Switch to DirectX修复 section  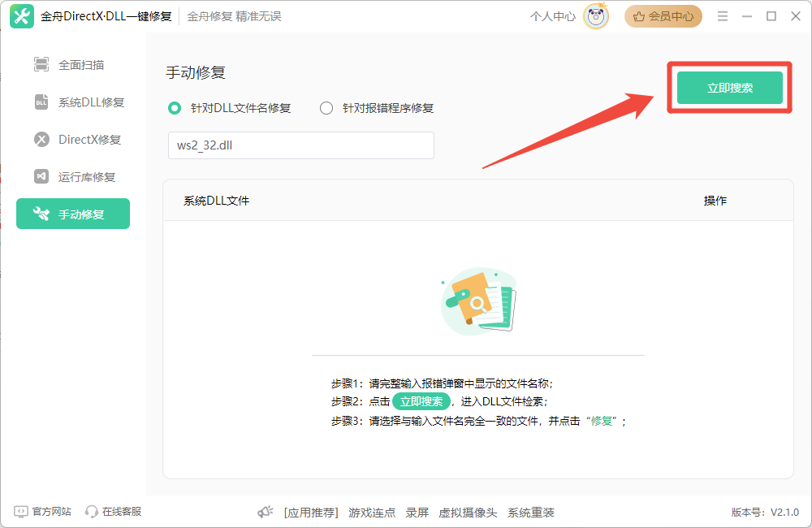coord(73,140)
